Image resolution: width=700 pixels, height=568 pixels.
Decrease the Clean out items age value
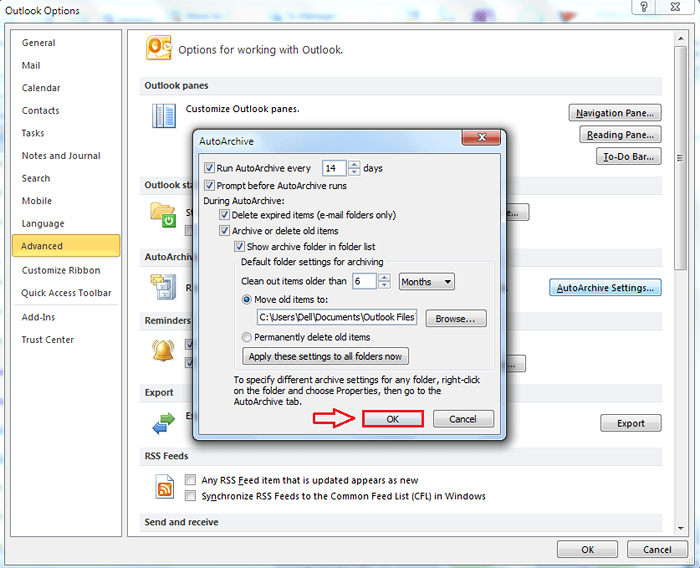[384, 285]
